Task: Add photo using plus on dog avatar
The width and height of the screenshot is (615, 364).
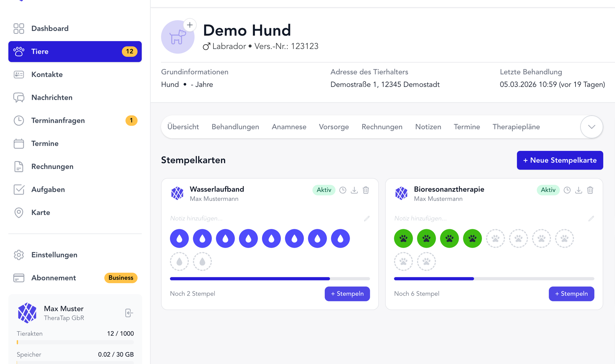Action: tap(190, 25)
